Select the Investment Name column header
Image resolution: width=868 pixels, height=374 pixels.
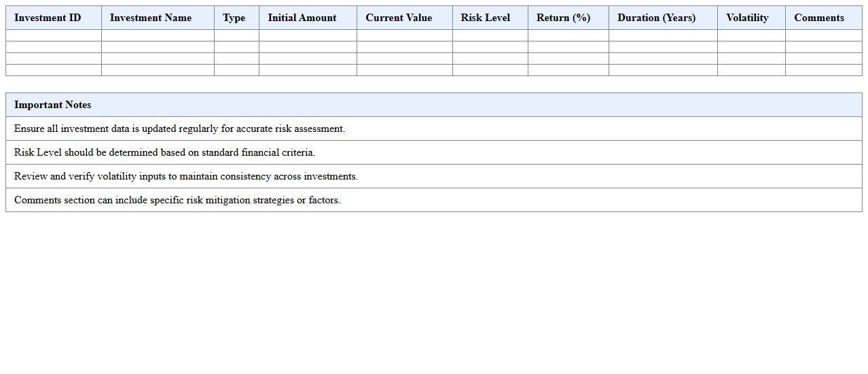158,18
